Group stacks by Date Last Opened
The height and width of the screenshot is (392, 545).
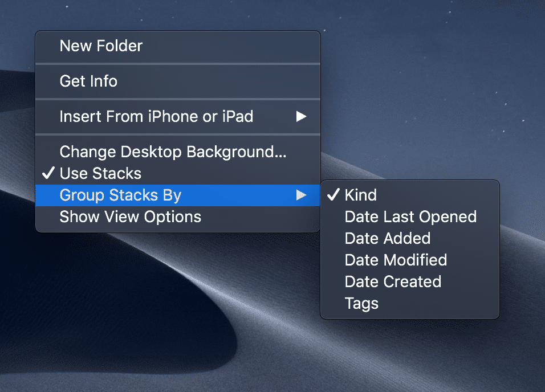pyautogui.click(x=410, y=217)
